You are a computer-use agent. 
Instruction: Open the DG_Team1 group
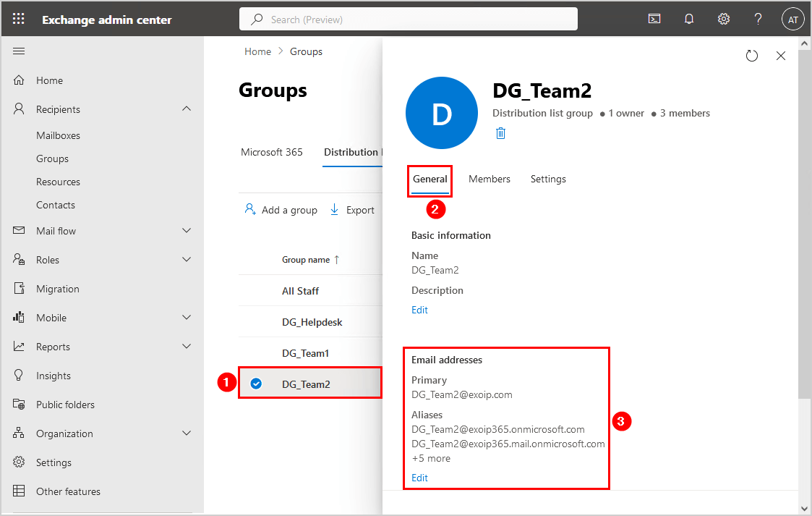click(x=306, y=353)
